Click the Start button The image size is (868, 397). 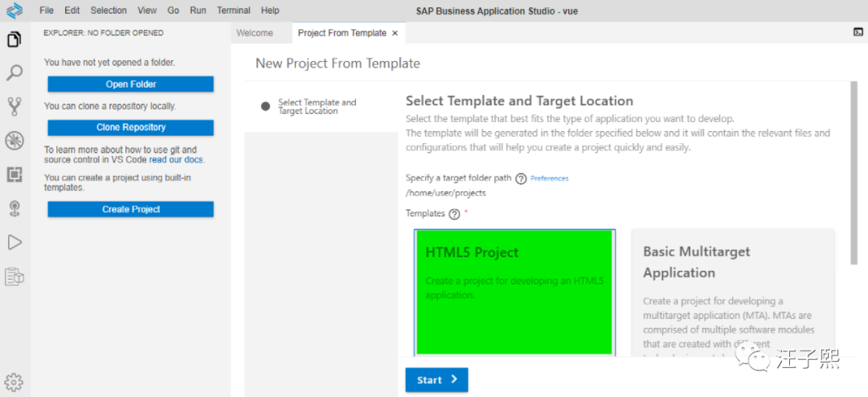tap(436, 380)
